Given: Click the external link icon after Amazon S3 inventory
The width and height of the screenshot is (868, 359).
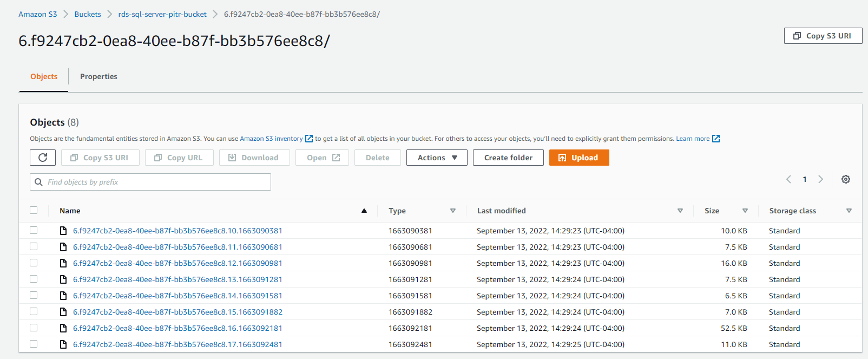Looking at the screenshot, I should (x=309, y=139).
